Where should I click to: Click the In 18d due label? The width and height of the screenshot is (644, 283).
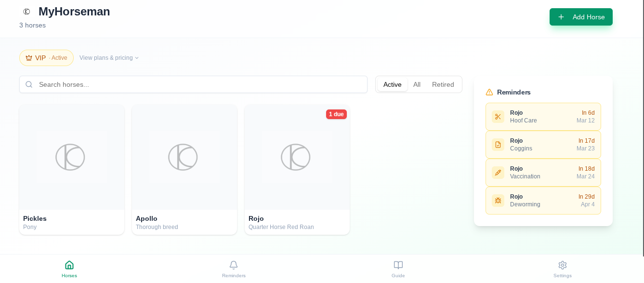pos(587,169)
